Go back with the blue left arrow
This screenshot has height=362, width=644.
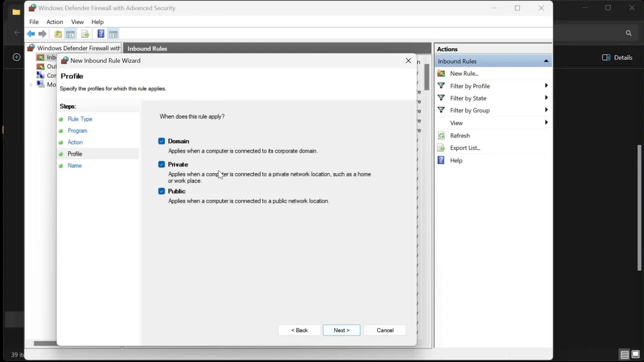click(x=31, y=34)
